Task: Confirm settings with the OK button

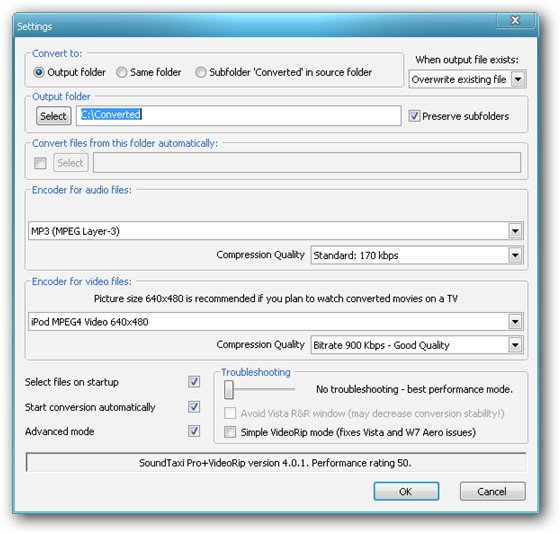Action: click(x=406, y=491)
